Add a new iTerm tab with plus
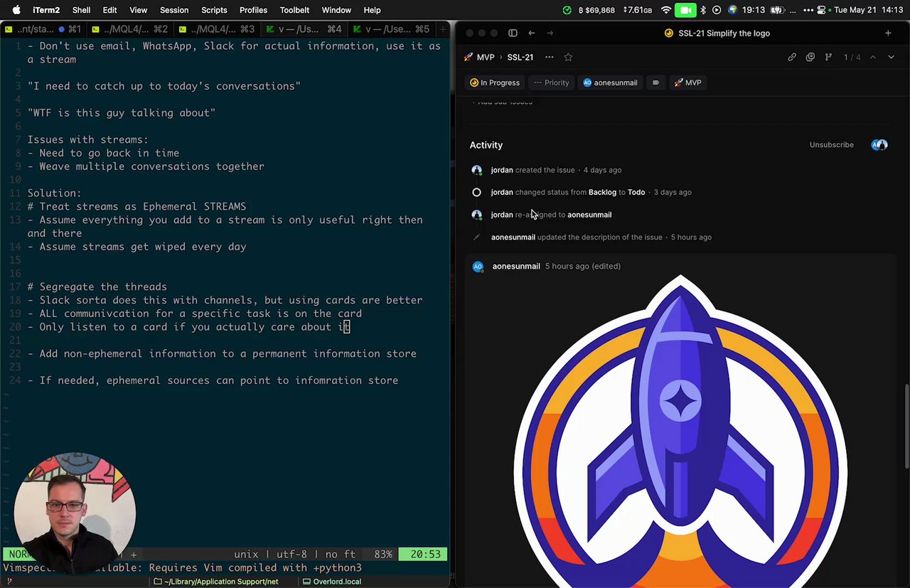This screenshot has width=910, height=588. [x=443, y=29]
